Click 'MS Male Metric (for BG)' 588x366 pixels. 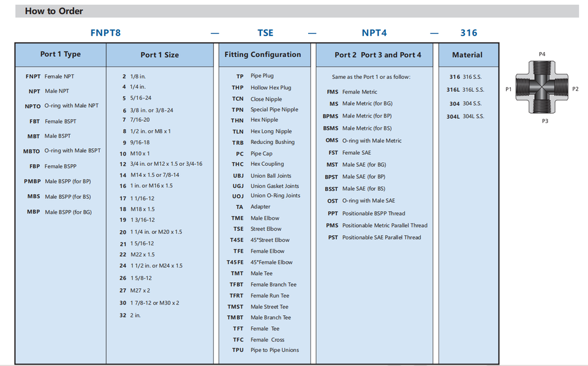[361, 104]
